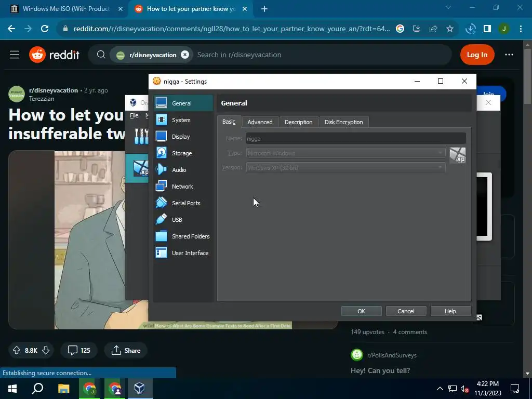Open VirtualBox from the taskbar
The height and width of the screenshot is (399, 532).
click(x=139, y=388)
